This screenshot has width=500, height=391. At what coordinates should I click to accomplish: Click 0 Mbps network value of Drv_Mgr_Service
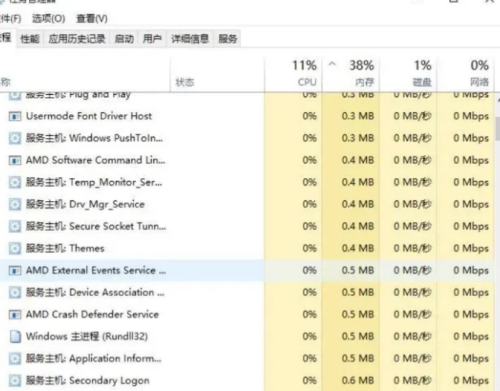[x=471, y=204]
